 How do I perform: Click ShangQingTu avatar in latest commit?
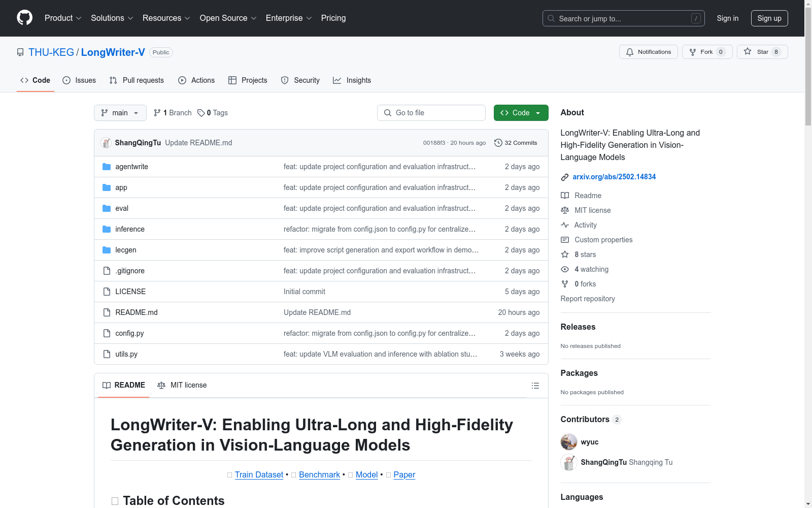[106, 143]
